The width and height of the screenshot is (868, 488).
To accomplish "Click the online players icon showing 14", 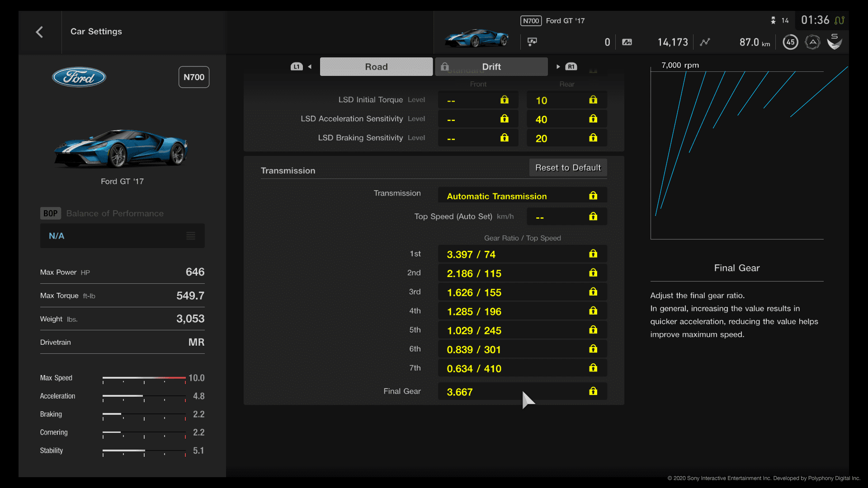I will point(774,20).
